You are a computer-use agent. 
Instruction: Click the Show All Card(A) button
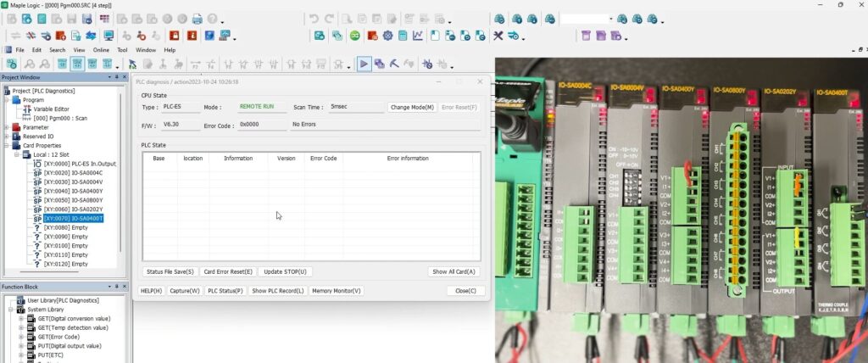454,271
